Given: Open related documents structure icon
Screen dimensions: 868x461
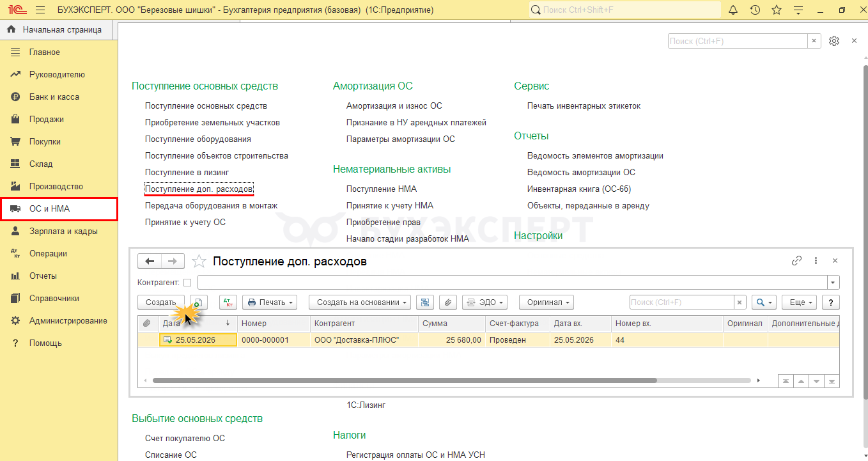Looking at the screenshot, I should (425, 302).
